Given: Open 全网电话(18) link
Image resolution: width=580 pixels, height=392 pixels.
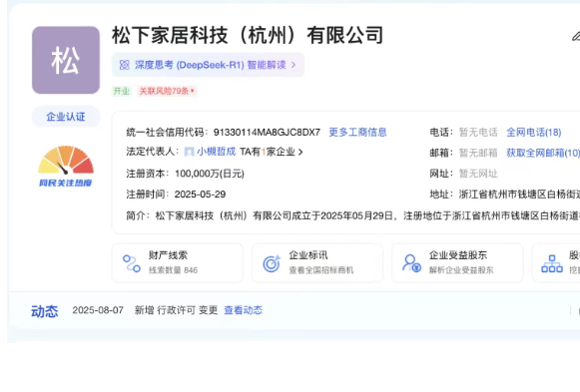Looking at the screenshot, I should tap(533, 132).
